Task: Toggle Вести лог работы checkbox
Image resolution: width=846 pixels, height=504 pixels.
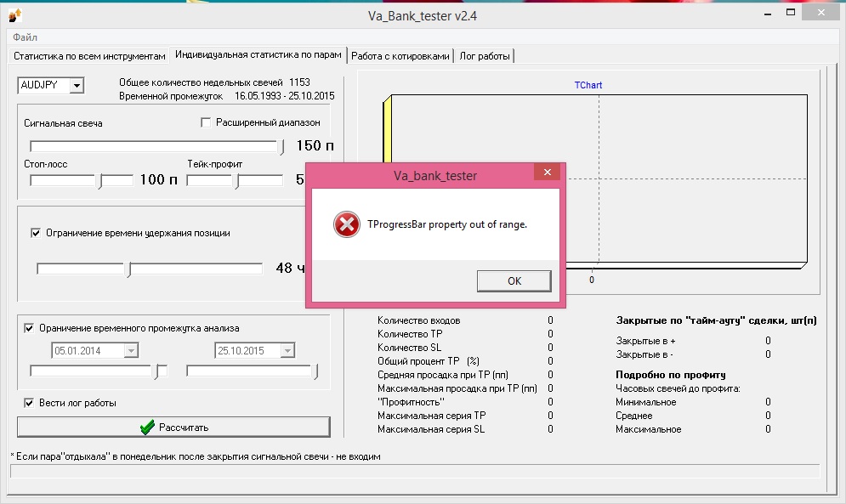Action: point(29,403)
